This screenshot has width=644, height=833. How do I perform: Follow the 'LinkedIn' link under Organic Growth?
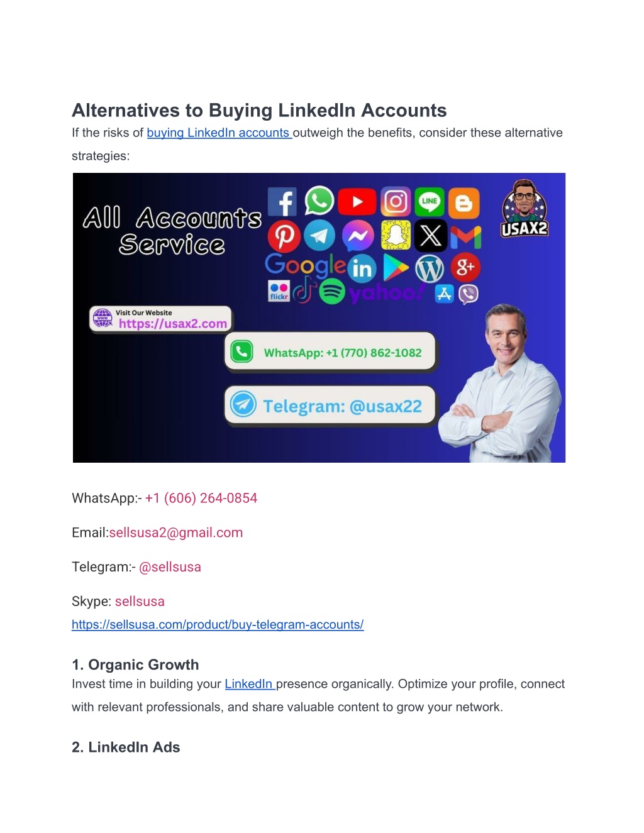pyautogui.click(x=250, y=684)
